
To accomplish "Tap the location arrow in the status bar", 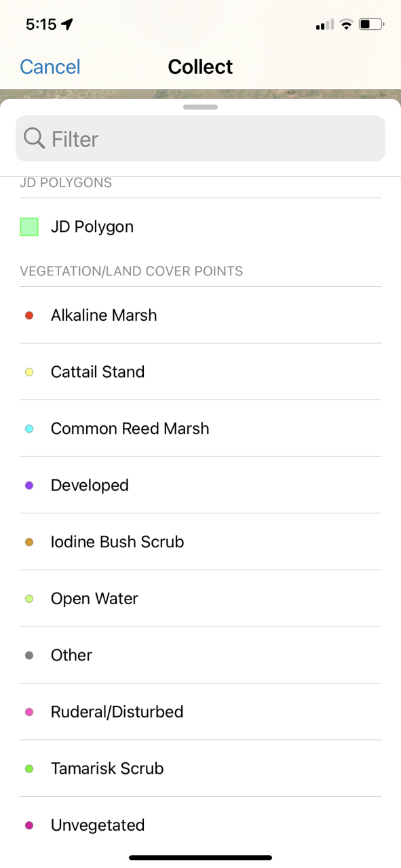I will pos(66,22).
